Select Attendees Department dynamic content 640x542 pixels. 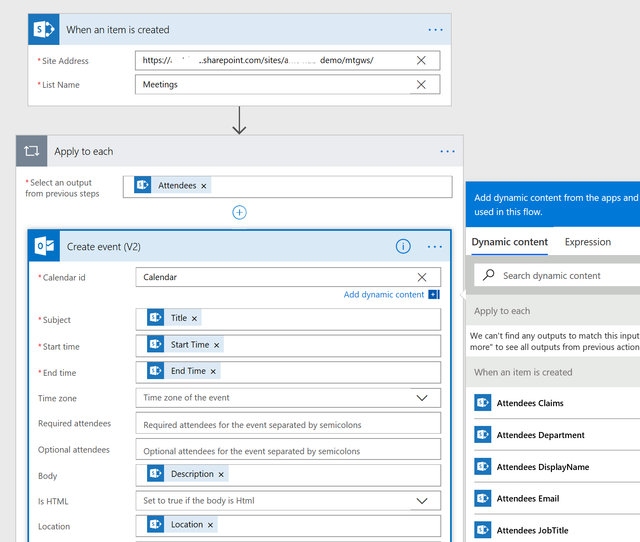click(x=557, y=435)
